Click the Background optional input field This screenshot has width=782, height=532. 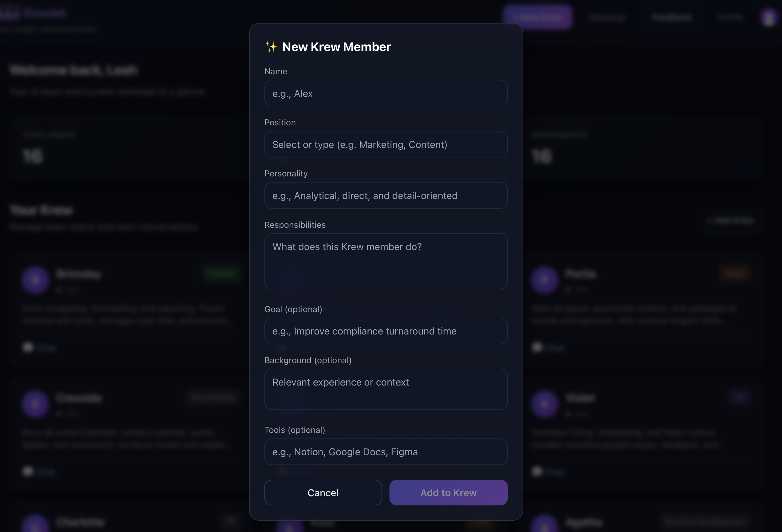(385, 389)
